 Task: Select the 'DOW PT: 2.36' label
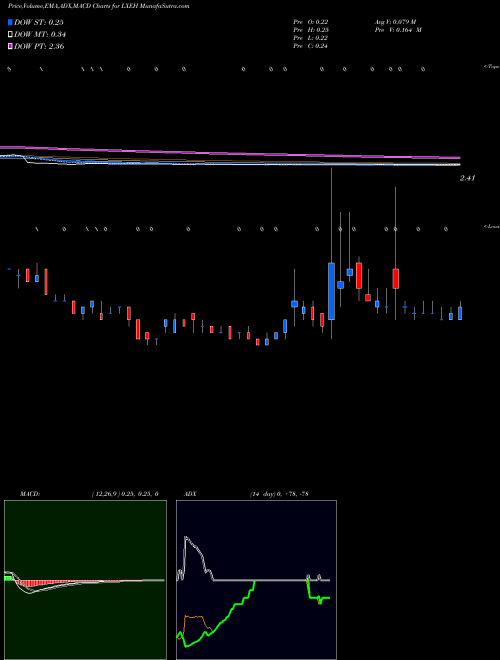pos(39,47)
